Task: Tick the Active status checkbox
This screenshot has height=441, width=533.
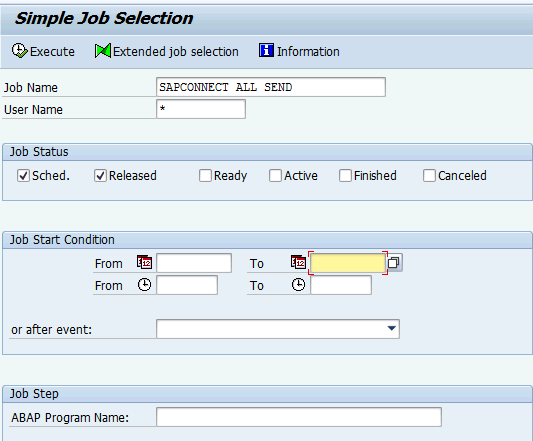Action: pyautogui.click(x=275, y=176)
